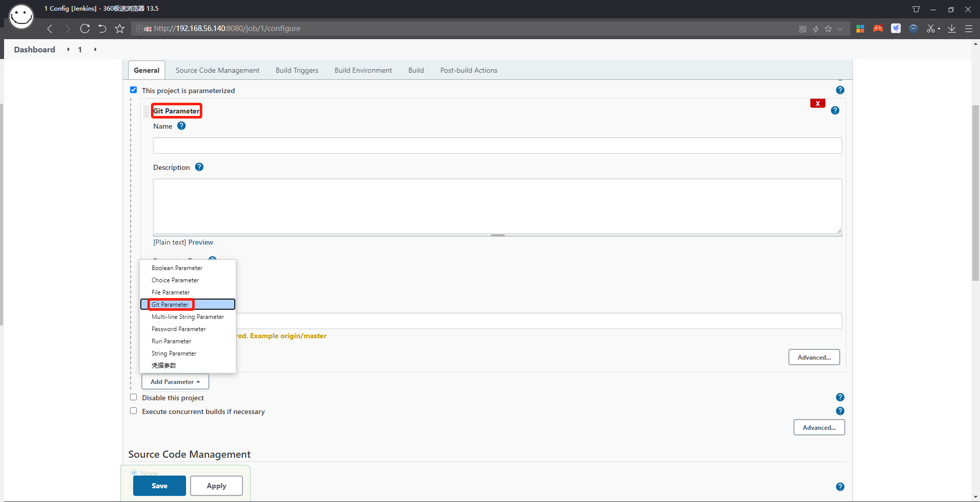980x502 pixels.
Task: Open the QR code icon in address bar
Action: [x=803, y=29]
